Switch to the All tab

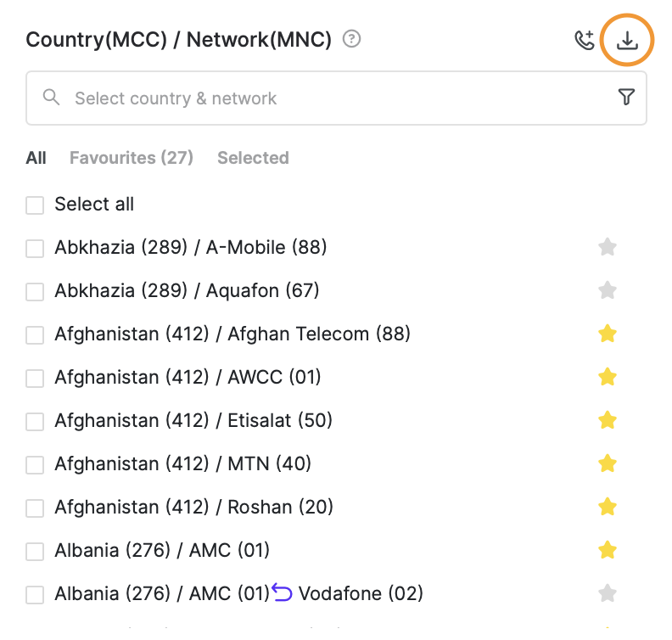[x=36, y=158]
